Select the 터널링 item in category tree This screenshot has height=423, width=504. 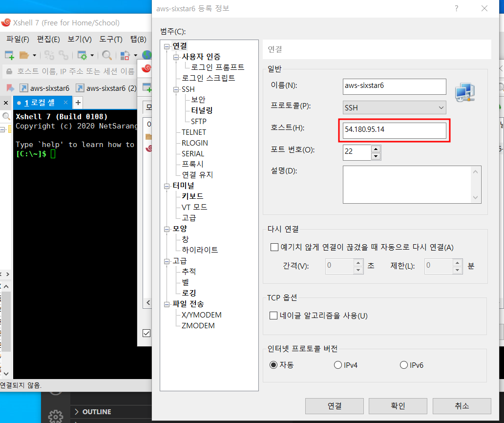[x=202, y=110]
